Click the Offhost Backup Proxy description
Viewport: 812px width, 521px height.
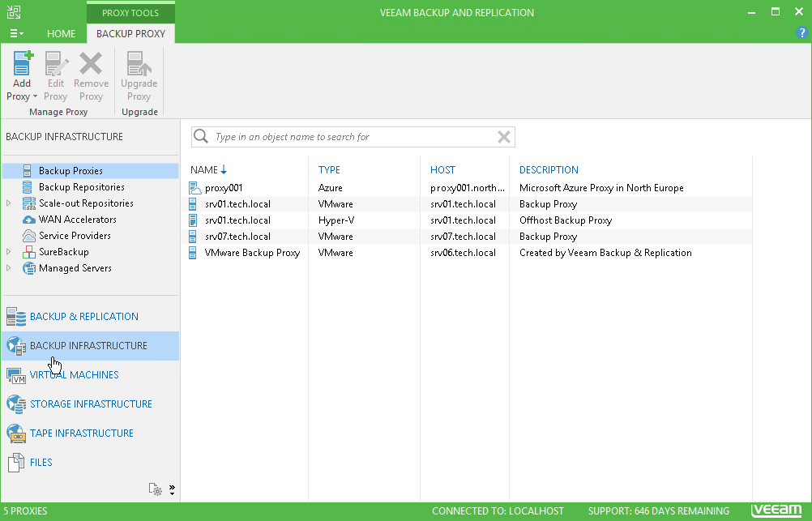566,220
